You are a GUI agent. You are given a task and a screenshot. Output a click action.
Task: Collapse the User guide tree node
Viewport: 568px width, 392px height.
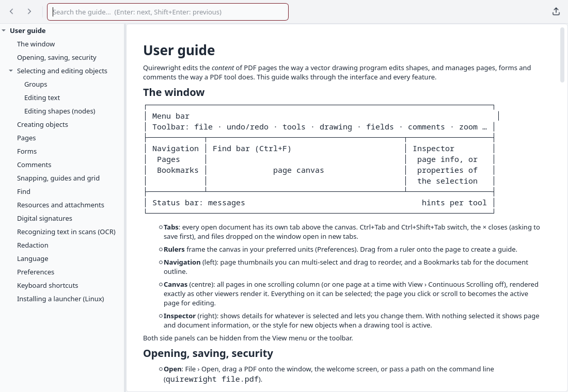(x=4, y=30)
